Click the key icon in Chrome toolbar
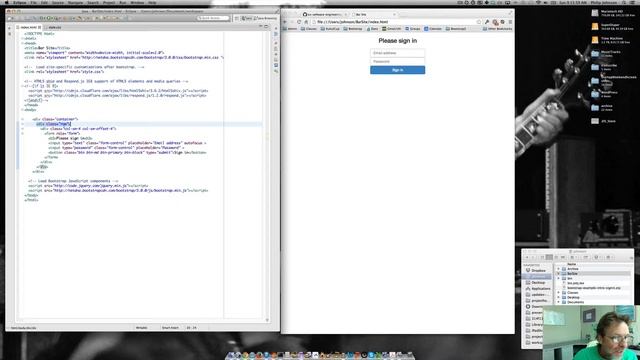 tap(487, 22)
